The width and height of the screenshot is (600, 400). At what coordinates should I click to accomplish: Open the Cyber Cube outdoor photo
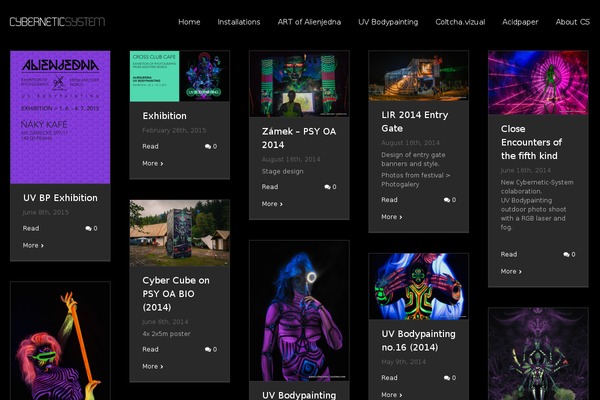tap(179, 233)
